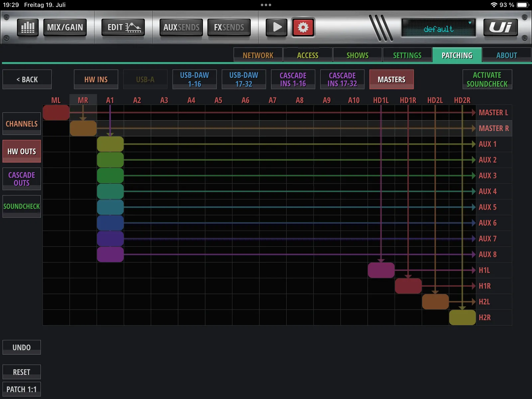Switch to the NETWORK tab
This screenshot has height=399, width=532.
(x=258, y=55)
